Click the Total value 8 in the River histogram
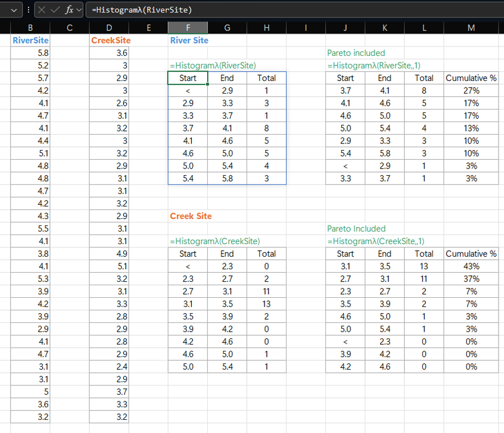This screenshot has width=504, height=433. coord(266,128)
